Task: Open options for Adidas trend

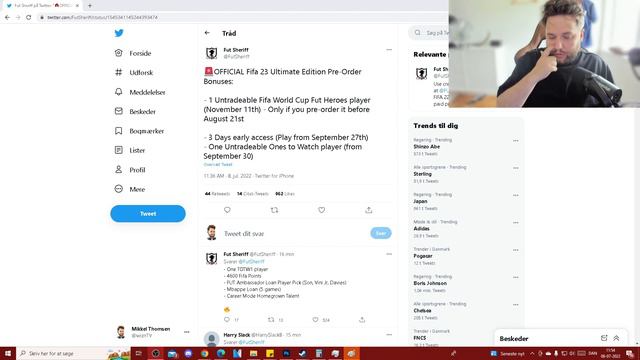Action: pyautogui.click(x=516, y=223)
